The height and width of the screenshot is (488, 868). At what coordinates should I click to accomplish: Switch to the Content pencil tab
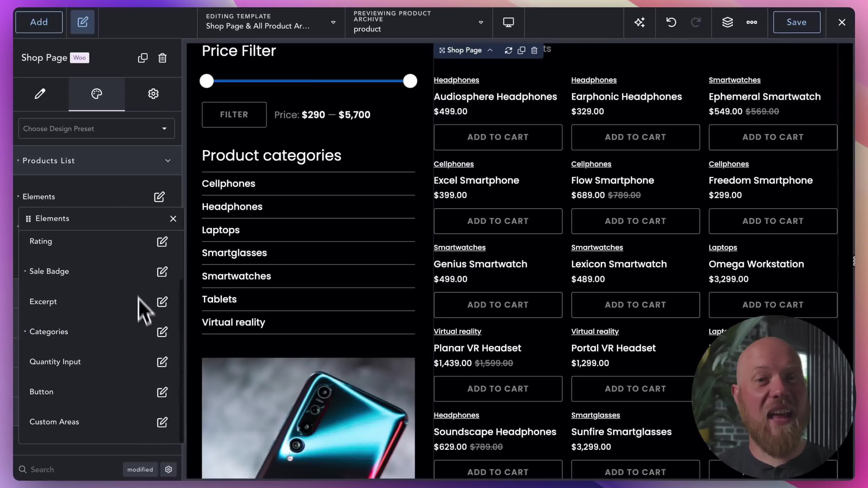point(40,94)
